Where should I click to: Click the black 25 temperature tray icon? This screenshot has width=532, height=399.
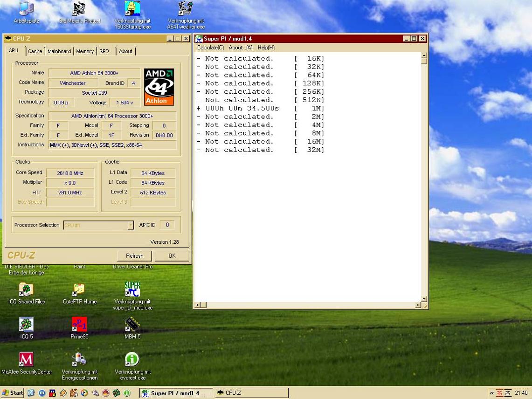508,393
